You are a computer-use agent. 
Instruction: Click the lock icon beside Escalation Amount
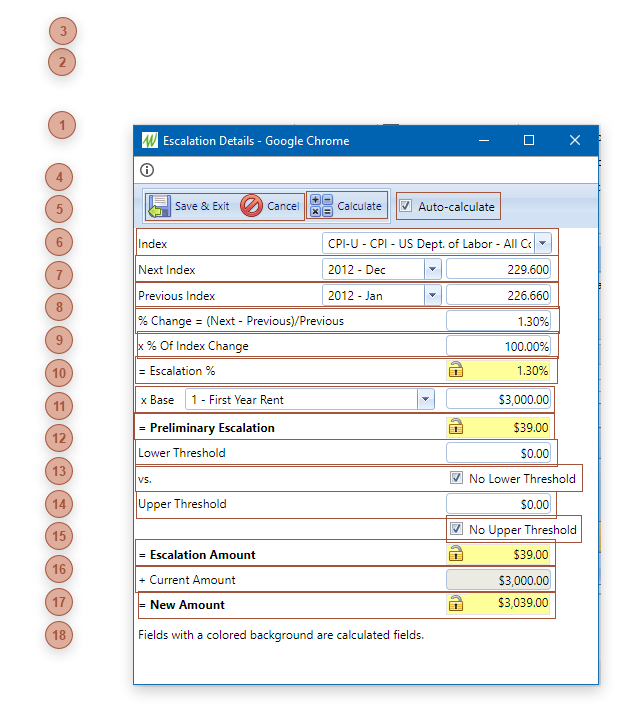(x=456, y=553)
